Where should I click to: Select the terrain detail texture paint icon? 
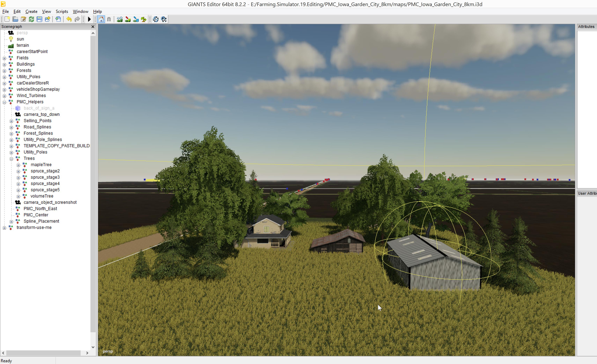pos(128,19)
